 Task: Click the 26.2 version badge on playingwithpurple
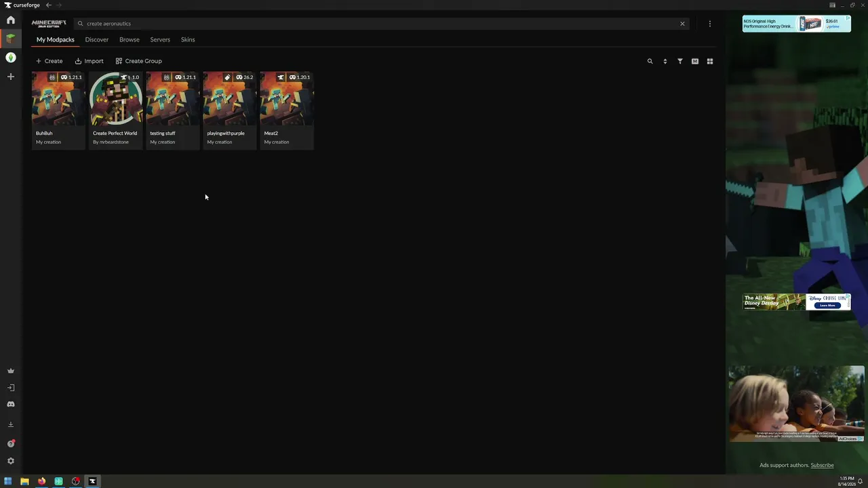(x=244, y=77)
